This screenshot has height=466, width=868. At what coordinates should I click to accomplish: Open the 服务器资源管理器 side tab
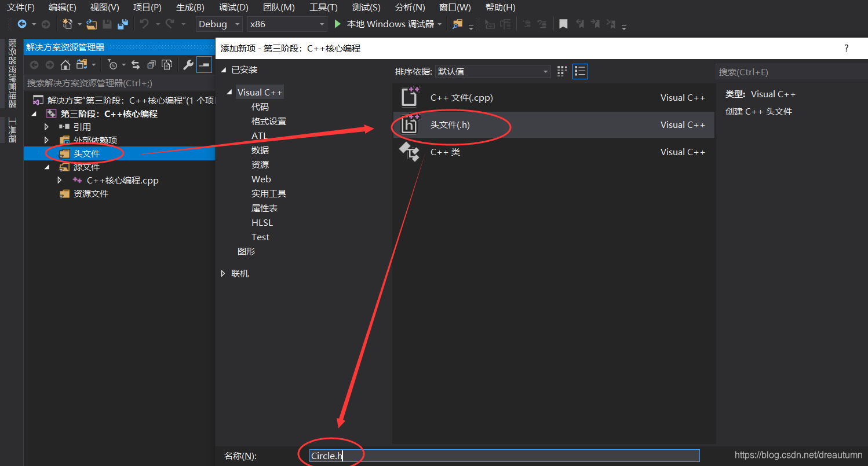(12, 73)
